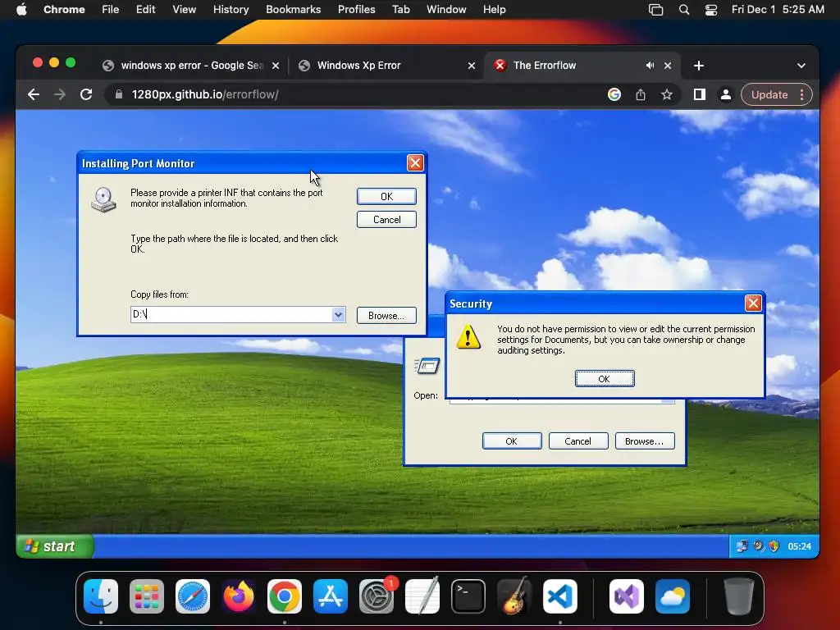
Task: Open a new tab with plus button
Action: 699,66
